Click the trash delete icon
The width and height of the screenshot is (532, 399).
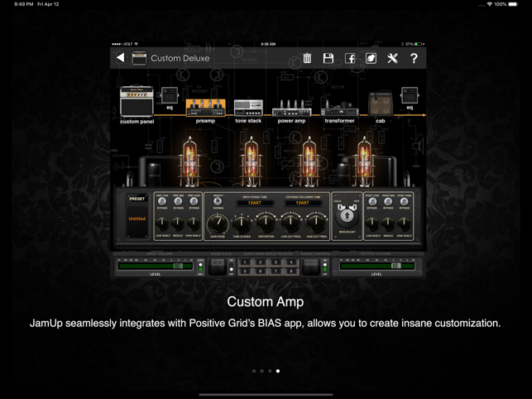(307, 58)
